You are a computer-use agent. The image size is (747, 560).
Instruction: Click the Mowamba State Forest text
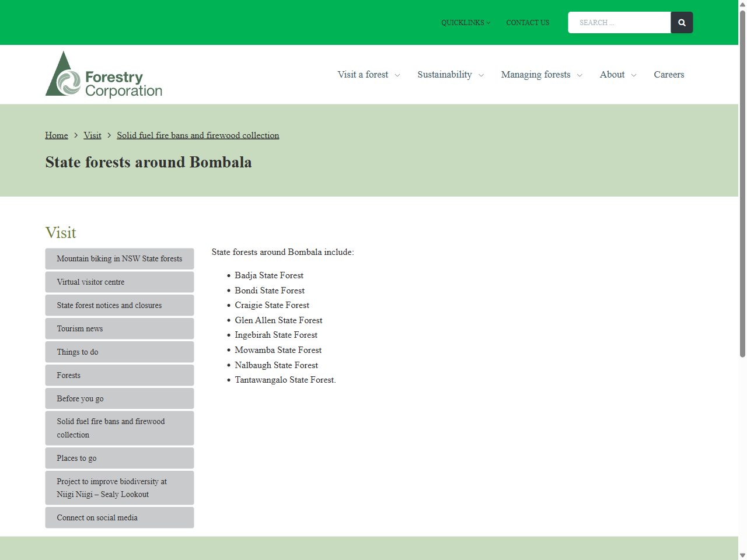click(278, 350)
